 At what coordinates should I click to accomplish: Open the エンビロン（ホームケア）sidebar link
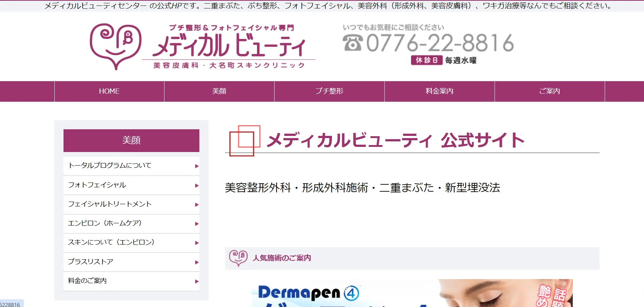click(105, 223)
